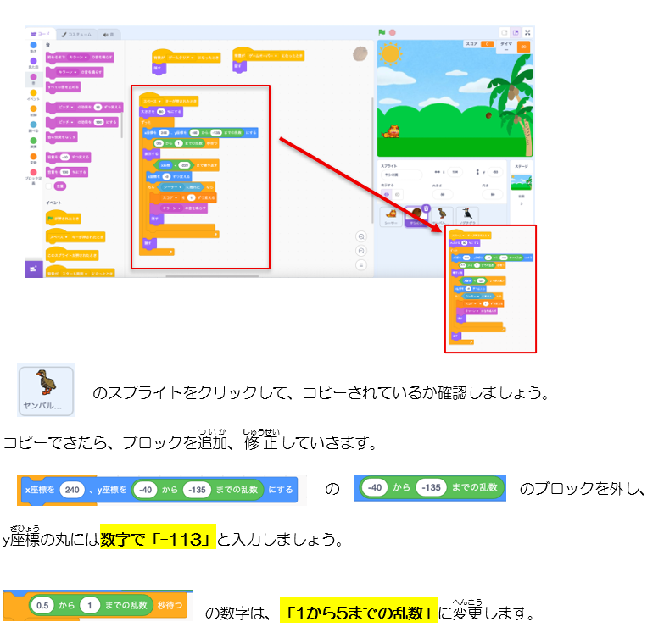Switch to the 音 (Sounds) tab

click(x=109, y=34)
